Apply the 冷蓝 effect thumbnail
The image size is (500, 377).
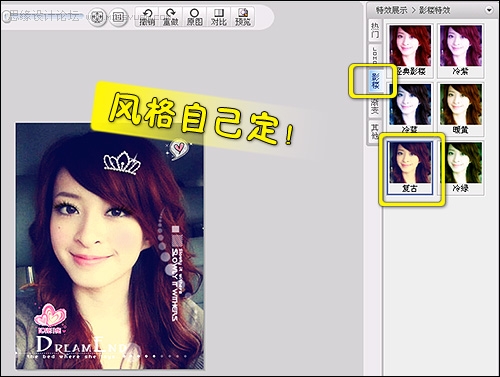point(410,109)
